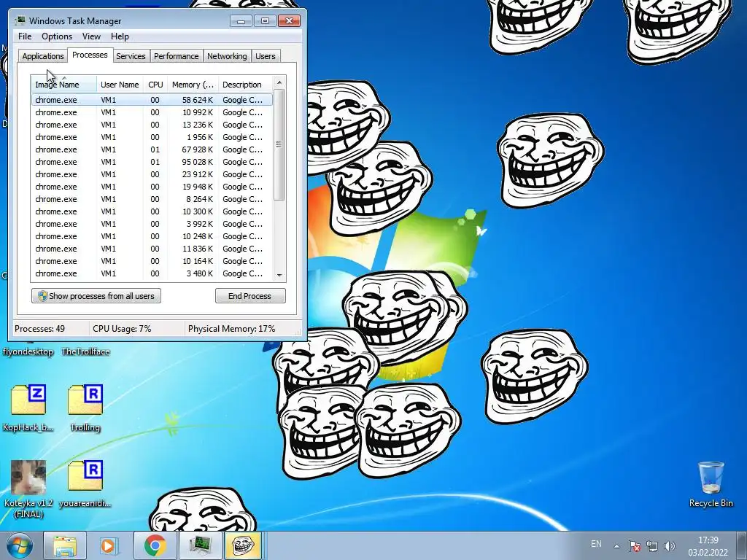Click the Action Center flag tray icon
This screenshot has width=747, height=560.
click(x=634, y=546)
